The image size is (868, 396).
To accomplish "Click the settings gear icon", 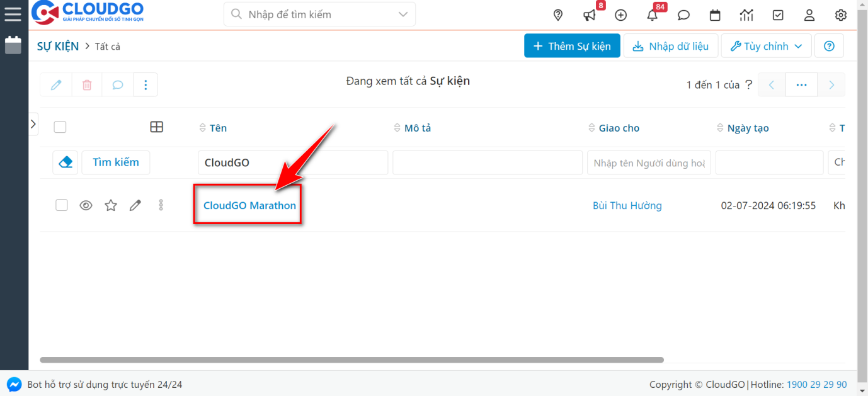I will (841, 15).
